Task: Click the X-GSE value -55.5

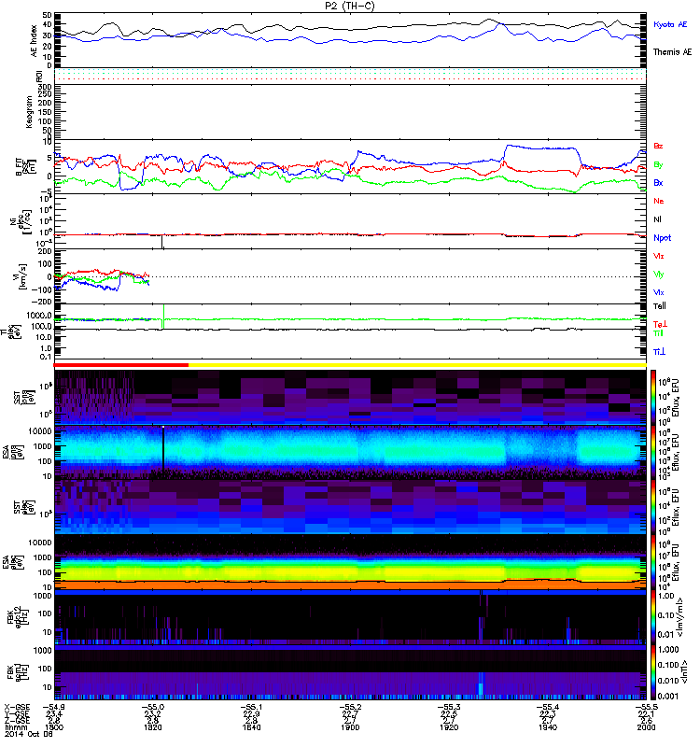Action: pyautogui.click(x=646, y=707)
